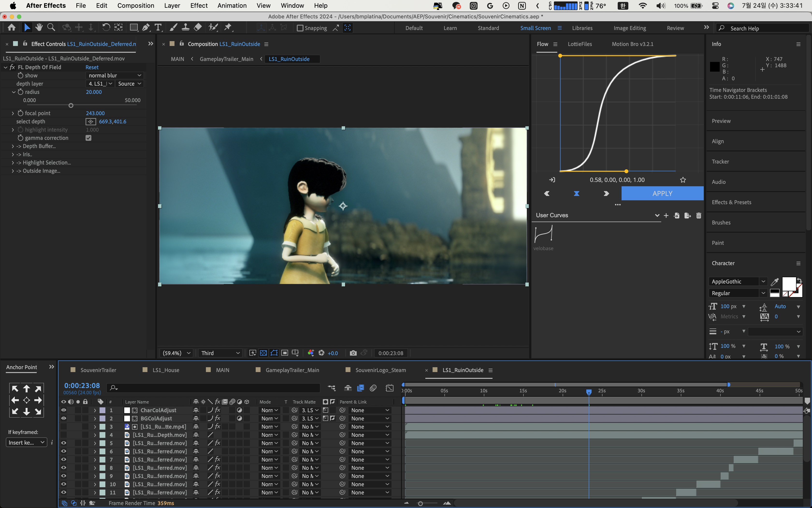Click the timeline layer search field

(213, 388)
